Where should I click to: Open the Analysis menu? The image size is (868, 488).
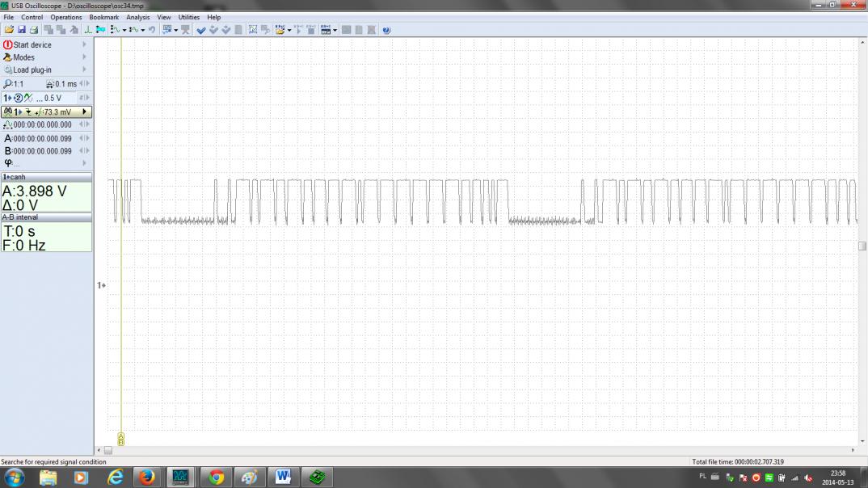pos(138,17)
